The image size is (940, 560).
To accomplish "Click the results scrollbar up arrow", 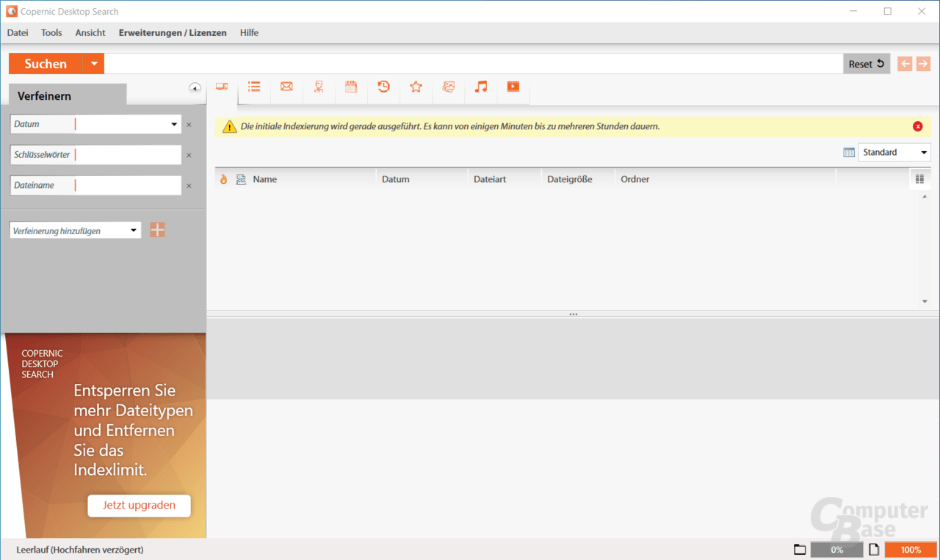I will tap(925, 196).
